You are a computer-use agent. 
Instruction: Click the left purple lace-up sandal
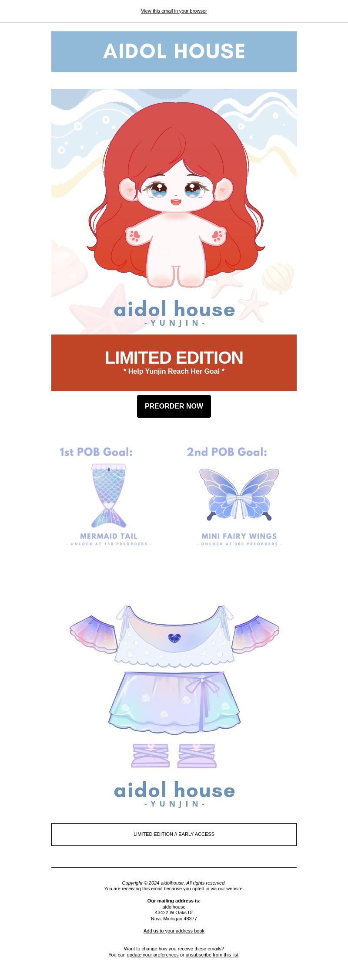(x=151, y=756)
